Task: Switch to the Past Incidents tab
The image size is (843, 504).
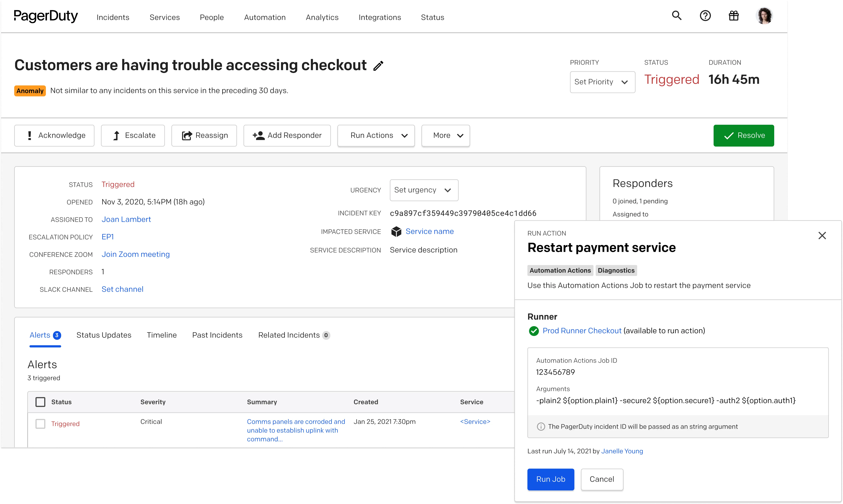Action: click(x=217, y=335)
